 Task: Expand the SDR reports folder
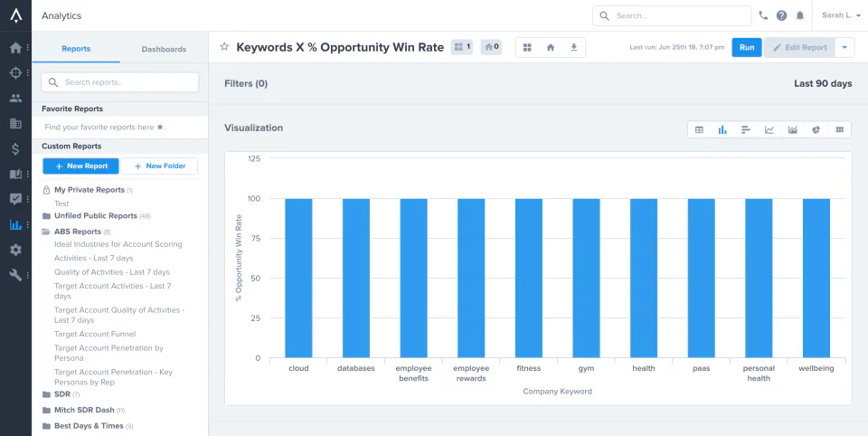click(x=61, y=394)
